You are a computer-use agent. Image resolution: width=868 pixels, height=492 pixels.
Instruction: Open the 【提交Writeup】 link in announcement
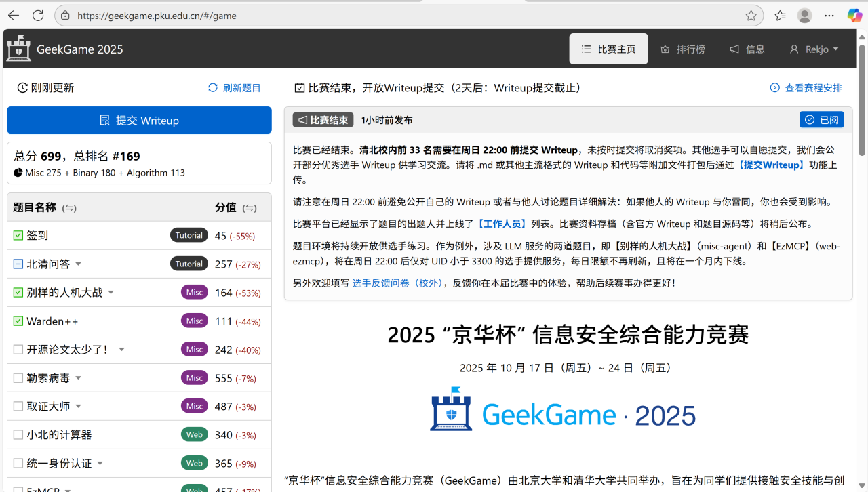pyautogui.click(x=770, y=165)
